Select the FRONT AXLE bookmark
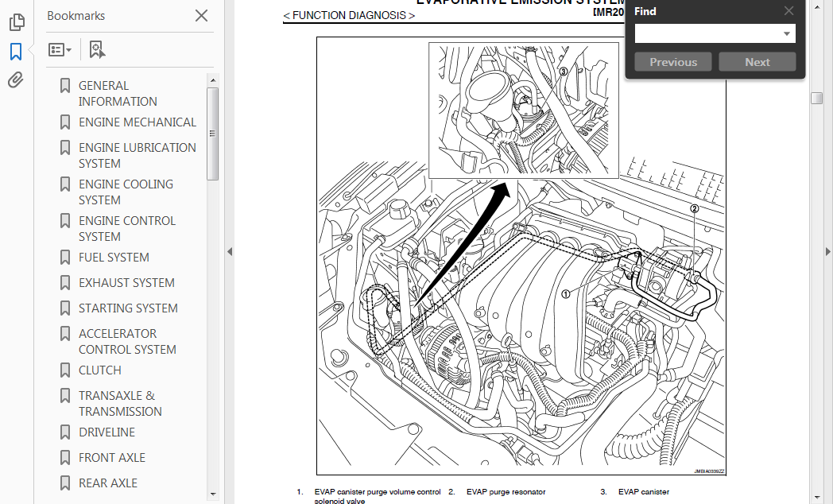Image resolution: width=833 pixels, height=504 pixels. (112, 458)
